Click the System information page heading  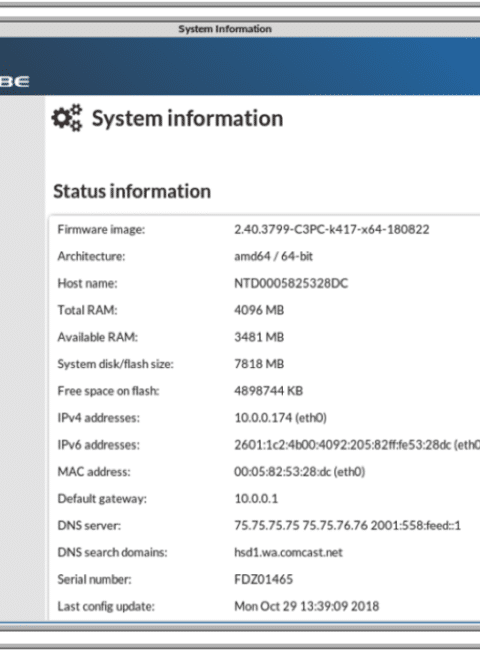coord(187,118)
